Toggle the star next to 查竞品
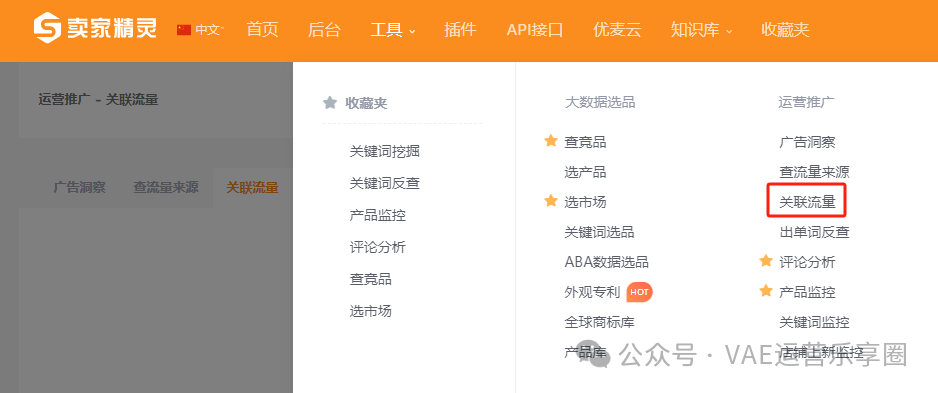The width and height of the screenshot is (938, 393). point(551,141)
